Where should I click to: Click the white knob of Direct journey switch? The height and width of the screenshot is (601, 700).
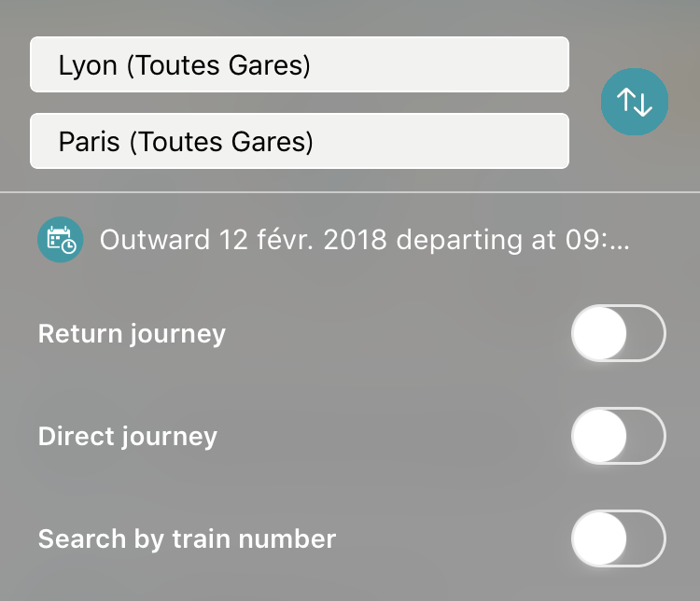point(599,436)
